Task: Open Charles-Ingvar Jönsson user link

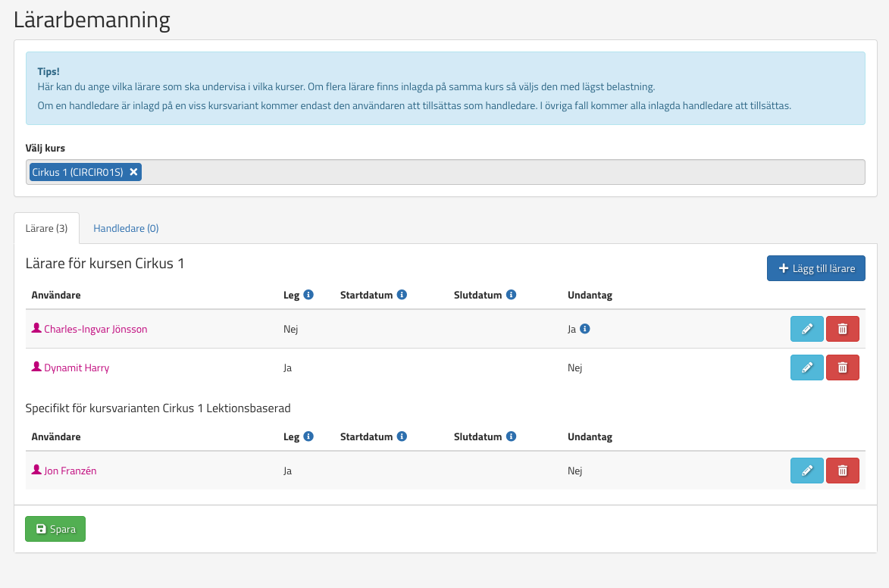Action: coord(95,329)
